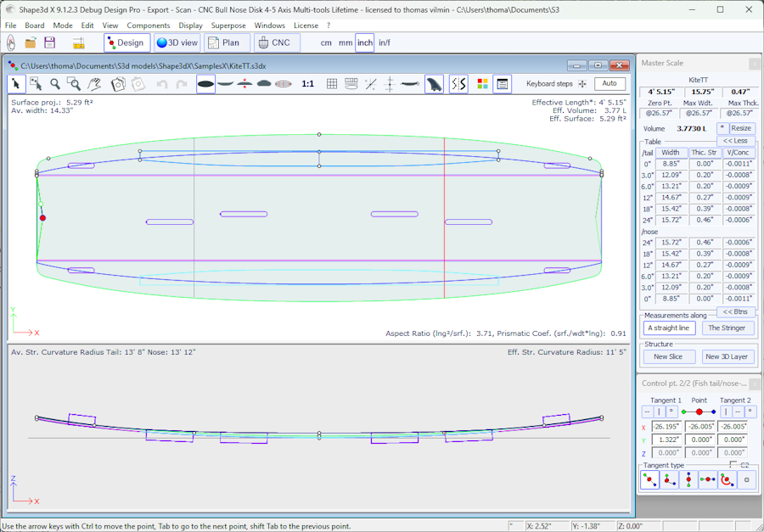This screenshot has height=532, width=764.
Task: Collapse buttons using '<< Btns'
Action: 735,311
